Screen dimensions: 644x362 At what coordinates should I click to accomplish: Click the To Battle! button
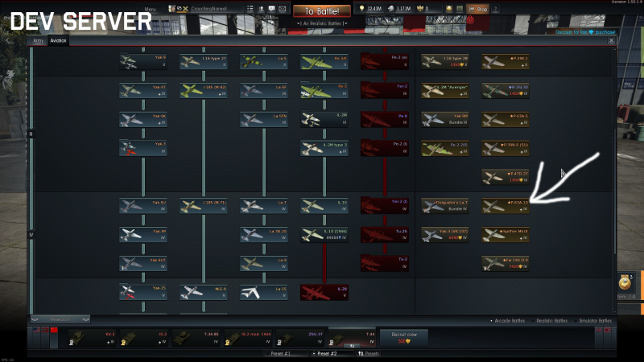[322, 11]
